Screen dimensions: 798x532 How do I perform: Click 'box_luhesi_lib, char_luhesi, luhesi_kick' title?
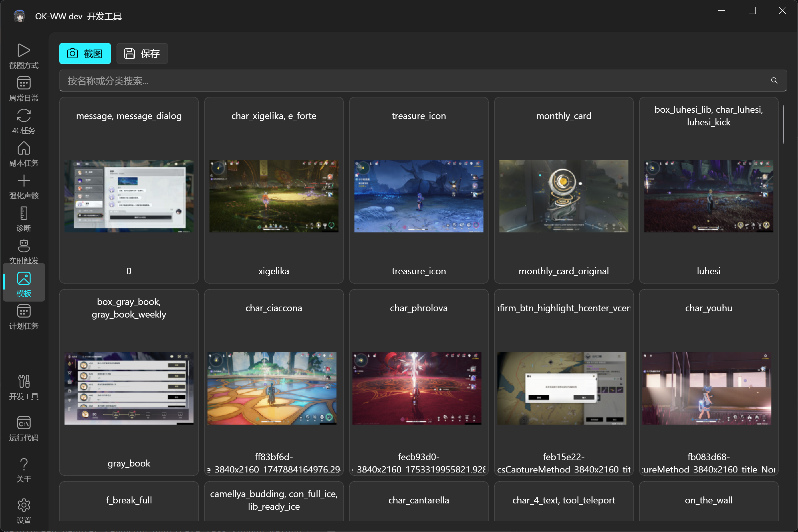click(709, 116)
